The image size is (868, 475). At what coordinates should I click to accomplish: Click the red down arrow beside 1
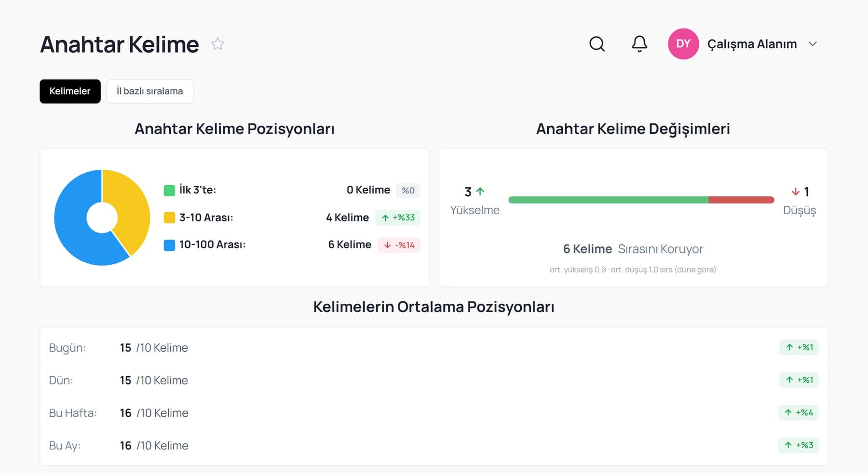click(x=795, y=191)
